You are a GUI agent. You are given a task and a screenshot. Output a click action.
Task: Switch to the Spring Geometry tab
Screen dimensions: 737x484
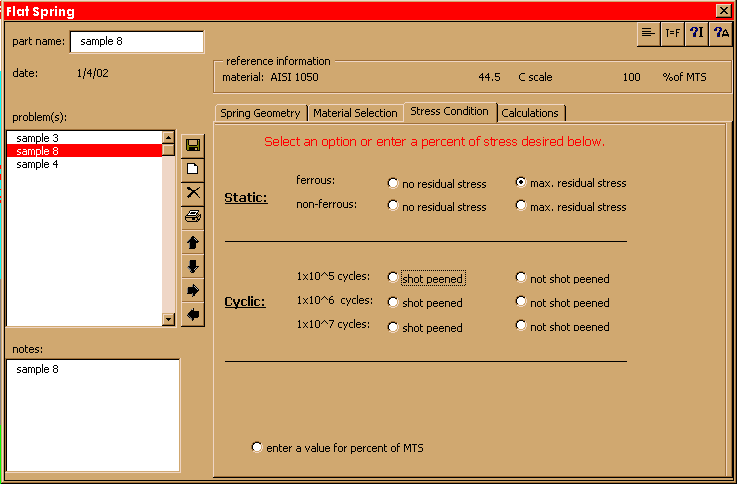coord(259,113)
